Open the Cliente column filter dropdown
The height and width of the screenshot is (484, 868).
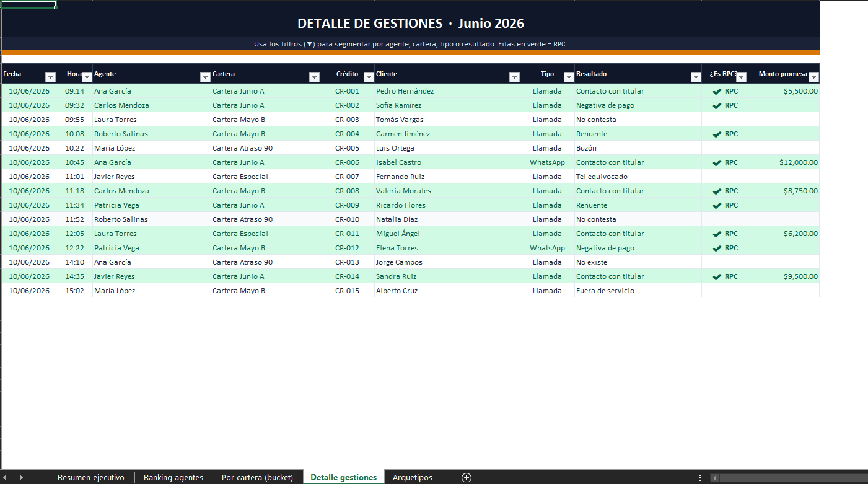click(x=514, y=77)
